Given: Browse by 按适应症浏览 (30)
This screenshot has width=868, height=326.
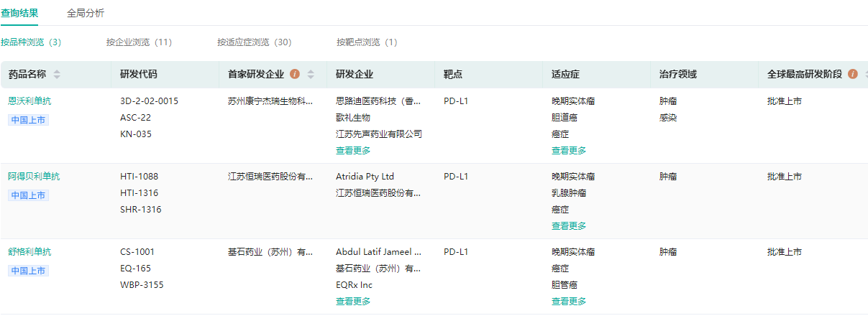Looking at the screenshot, I should (254, 42).
